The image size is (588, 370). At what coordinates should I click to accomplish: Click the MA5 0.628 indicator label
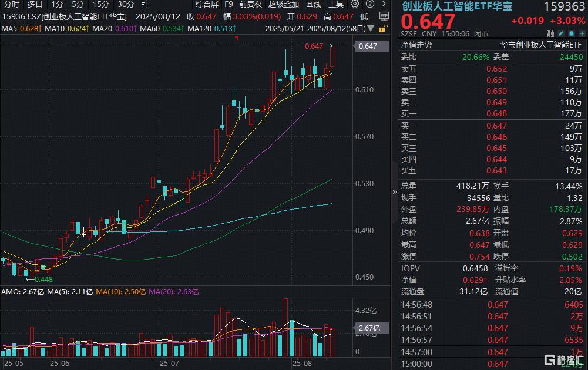tap(22, 29)
